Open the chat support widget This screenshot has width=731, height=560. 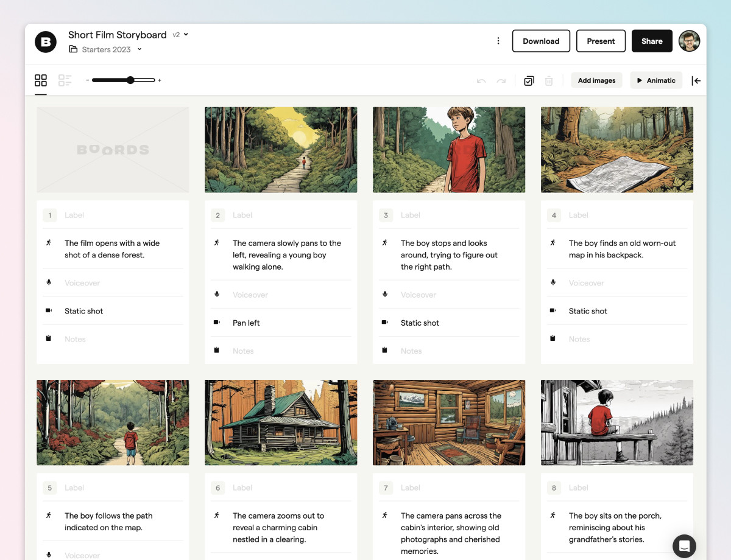point(684,546)
